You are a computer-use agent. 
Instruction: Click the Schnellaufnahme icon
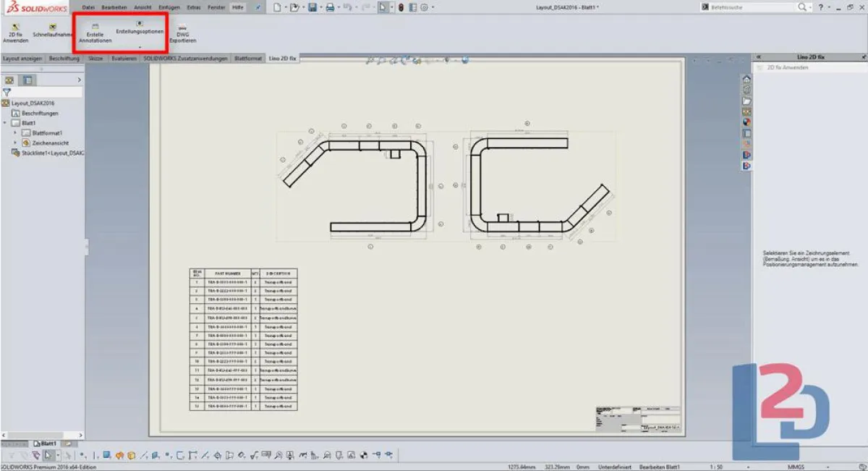click(51, 29)
